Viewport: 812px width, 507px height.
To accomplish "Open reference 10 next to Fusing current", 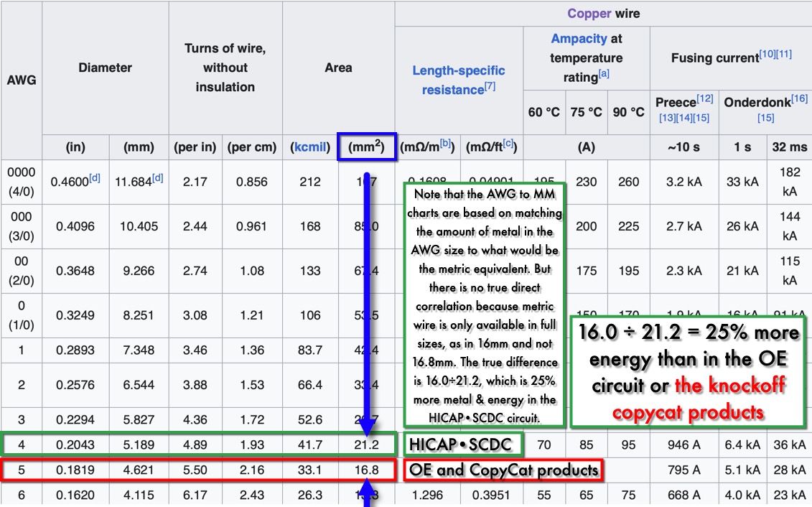I will (x=767, y=55).
